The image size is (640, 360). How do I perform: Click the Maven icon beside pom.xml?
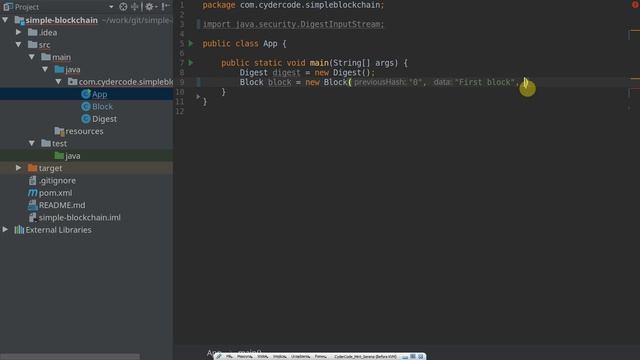click(x=32, y=193)
